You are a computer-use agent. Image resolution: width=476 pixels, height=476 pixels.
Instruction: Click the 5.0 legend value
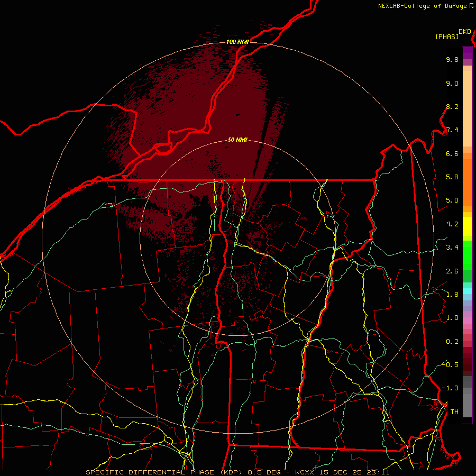click(x=452, y=200)
